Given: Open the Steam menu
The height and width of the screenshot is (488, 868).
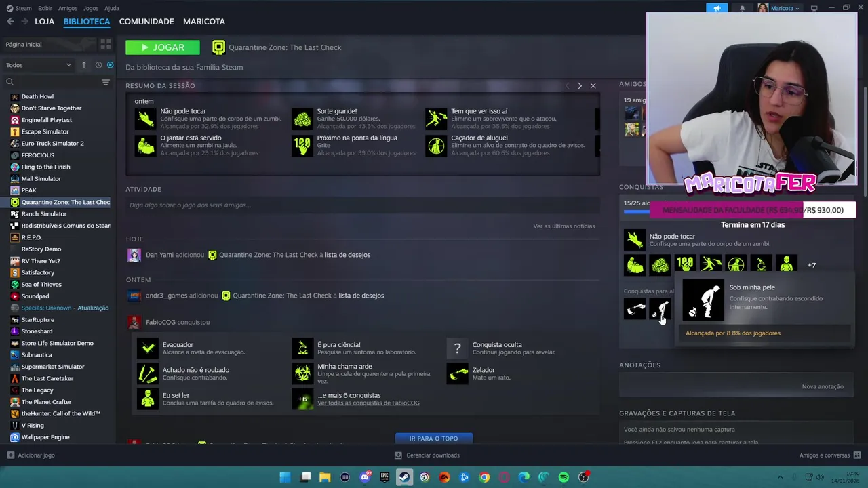Looking at the screenshot, I should [20, 8].
